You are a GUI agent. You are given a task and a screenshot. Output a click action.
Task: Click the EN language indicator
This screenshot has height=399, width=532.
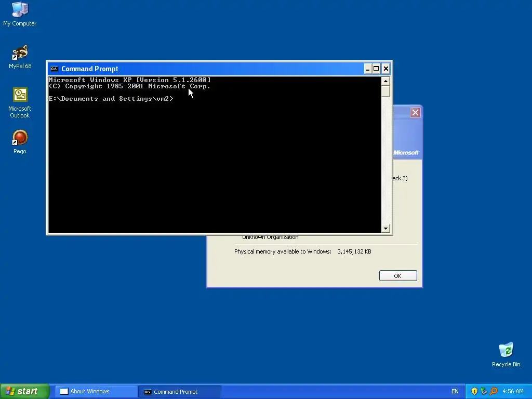[x=455, y=392]
